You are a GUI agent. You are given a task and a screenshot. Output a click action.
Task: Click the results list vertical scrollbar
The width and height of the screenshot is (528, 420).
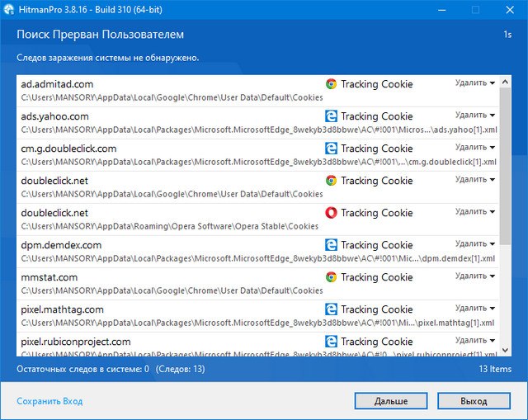pos(505,165)
